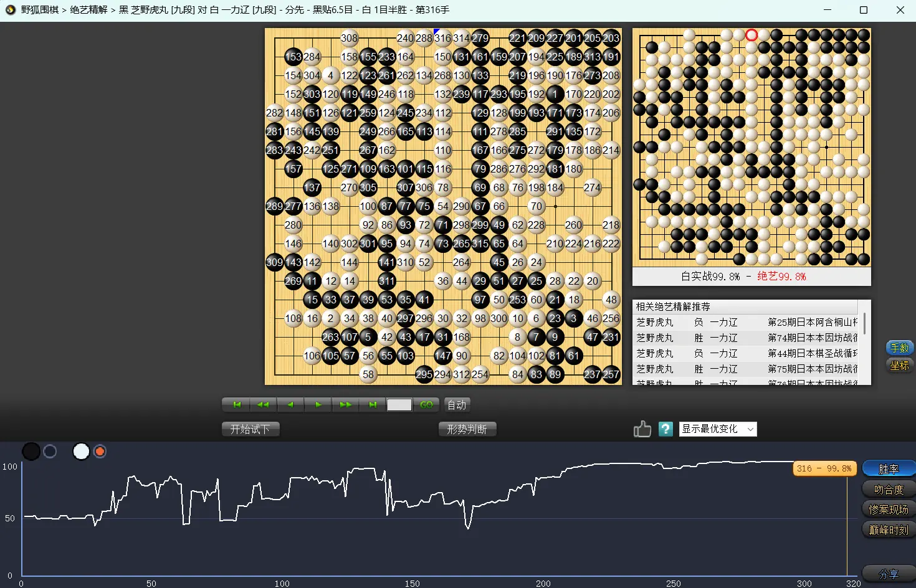916x588 pixels.
Task: Switch to the 胜率 win-rate tab
Action: tap(889, 469)
